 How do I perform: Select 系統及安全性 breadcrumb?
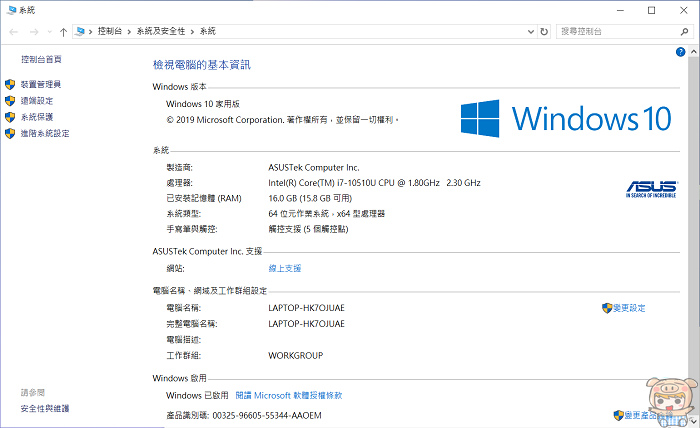pyautogui.click(x=161, y=31)
